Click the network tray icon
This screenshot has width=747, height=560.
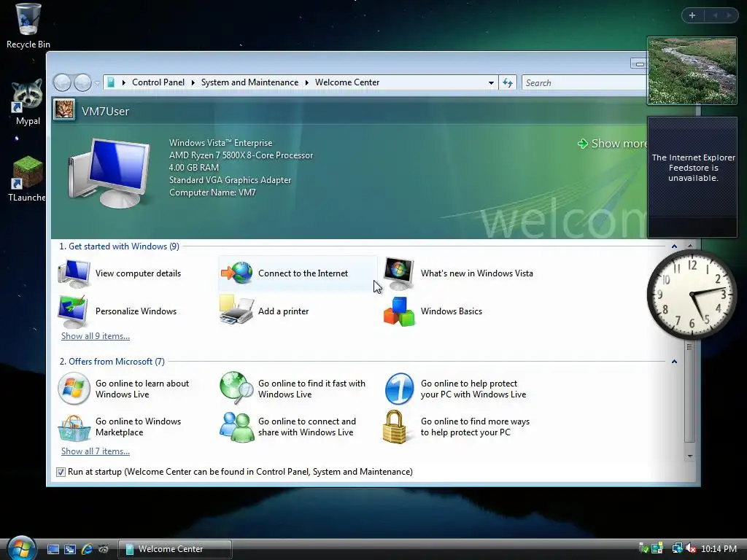tap(677, 548)
